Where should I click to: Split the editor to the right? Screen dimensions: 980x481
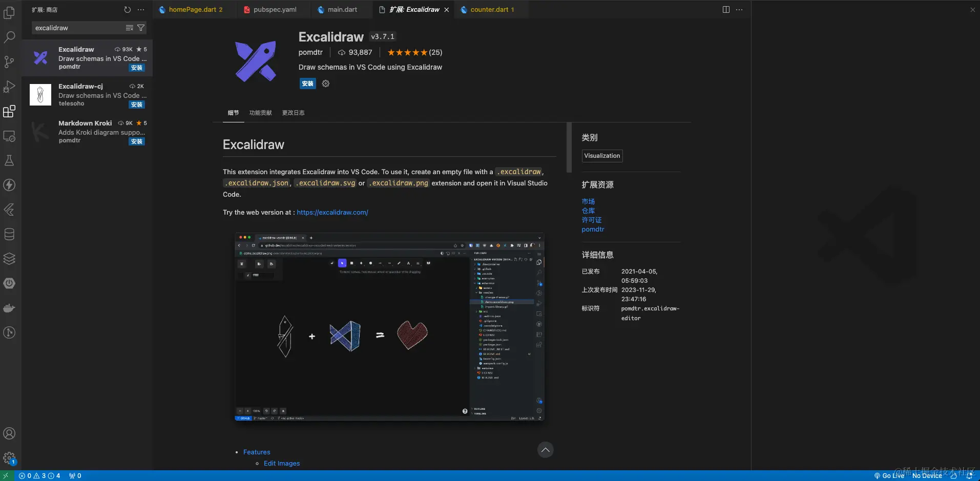(726, 10)
